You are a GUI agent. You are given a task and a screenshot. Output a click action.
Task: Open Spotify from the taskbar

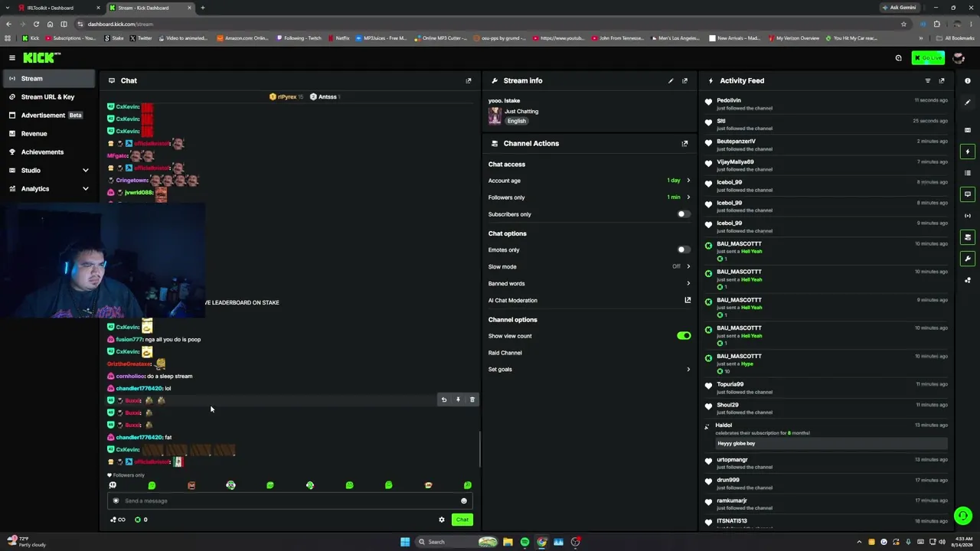524,542
